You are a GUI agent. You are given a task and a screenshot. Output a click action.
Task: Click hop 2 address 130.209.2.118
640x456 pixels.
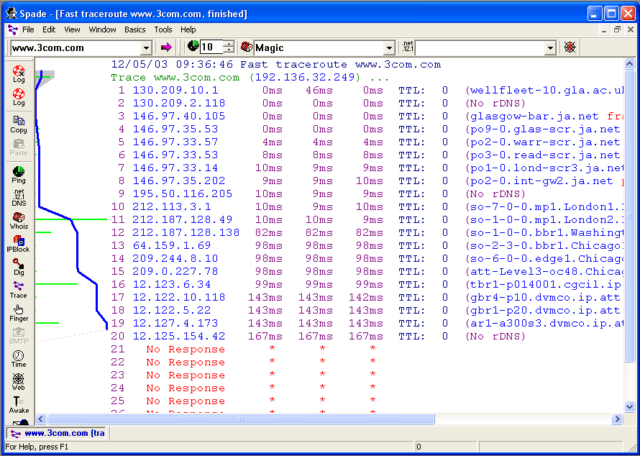point(179,103)
